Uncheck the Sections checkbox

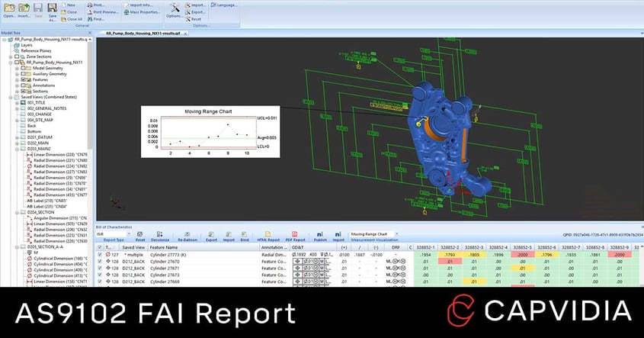coord(24,91)
